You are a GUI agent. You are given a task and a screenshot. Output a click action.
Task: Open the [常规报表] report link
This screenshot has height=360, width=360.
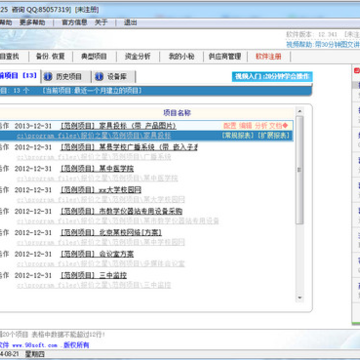(238, 136)
